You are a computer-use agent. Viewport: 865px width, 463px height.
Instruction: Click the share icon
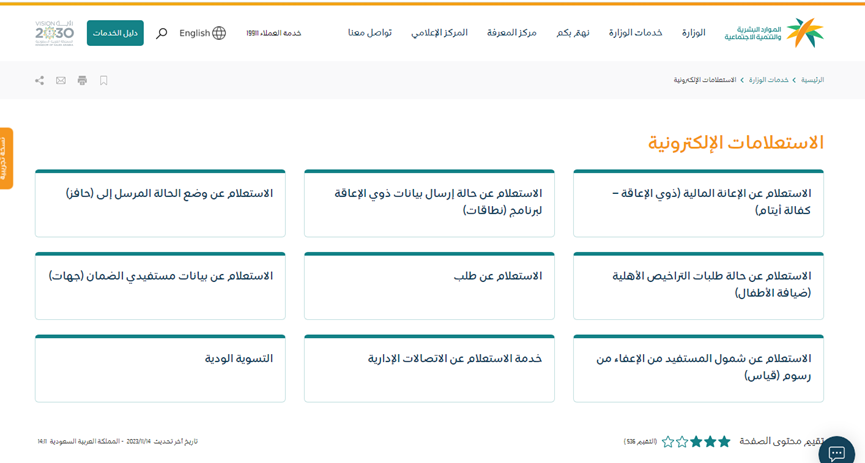39,81
